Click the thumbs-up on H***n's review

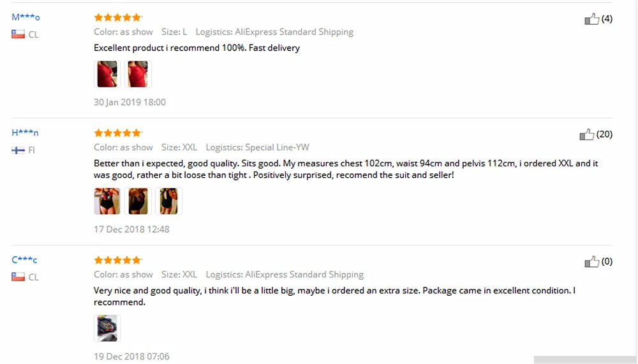tap(587, 135)
